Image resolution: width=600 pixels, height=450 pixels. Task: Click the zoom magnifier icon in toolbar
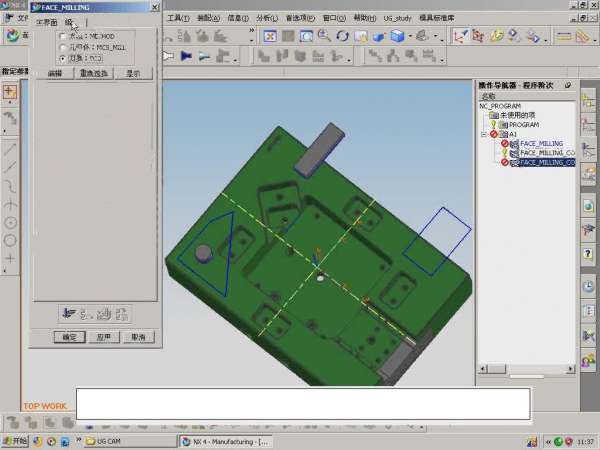tap(324, 36)
